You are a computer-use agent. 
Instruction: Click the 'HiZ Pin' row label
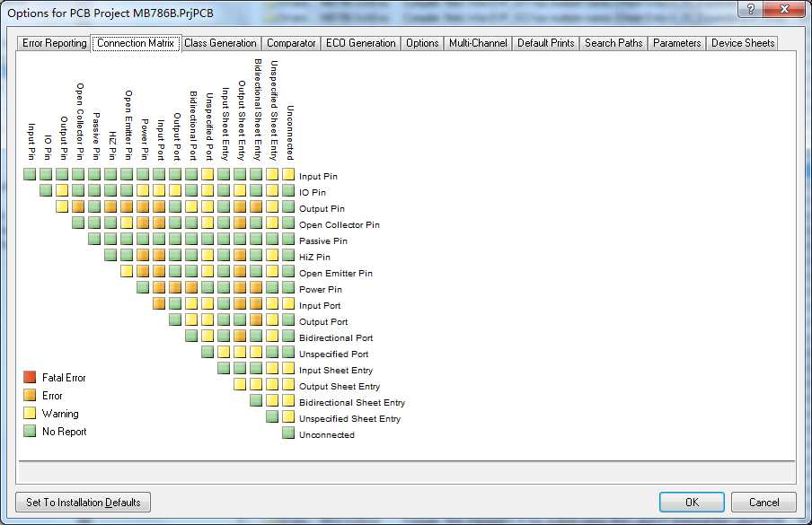tap(314, 257)
